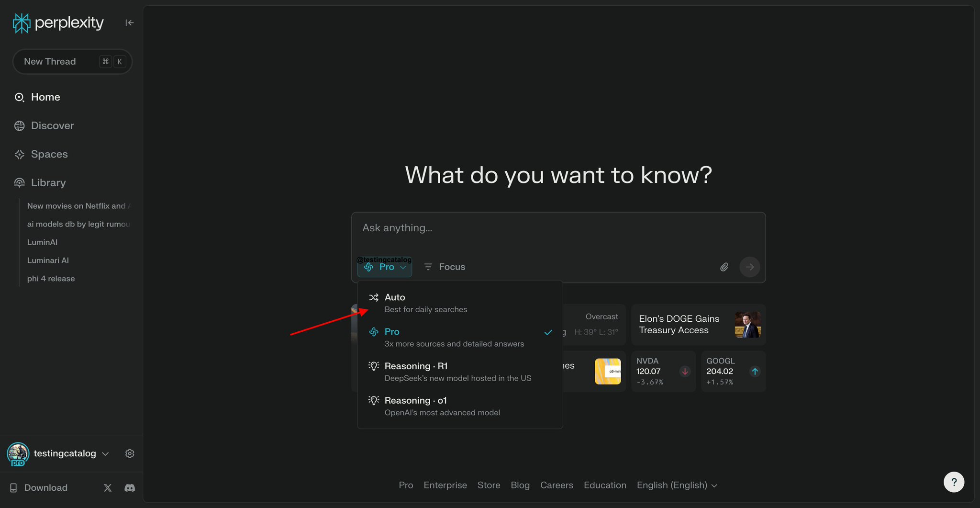Image resolution: width=980 pixels, height=508 pixels.
Task: Open the yellow o3-mini news thumbnail
Action: (608, 372)
